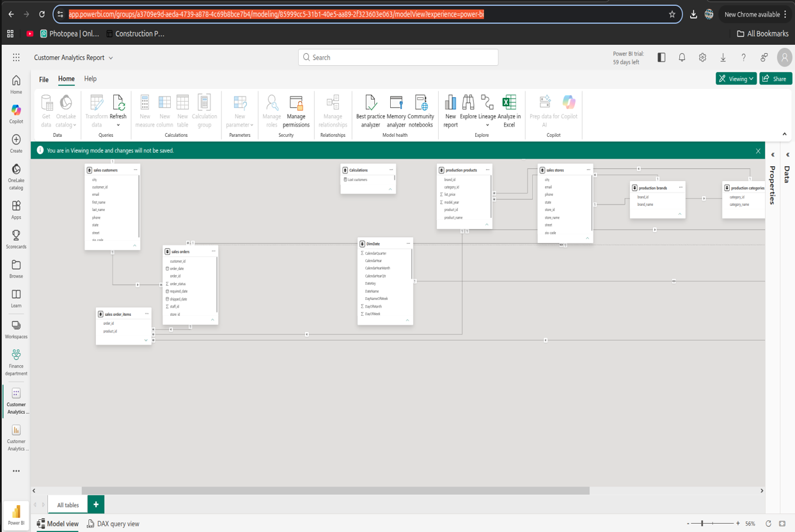Open more options on Calculations table

(x=391, y=170)
